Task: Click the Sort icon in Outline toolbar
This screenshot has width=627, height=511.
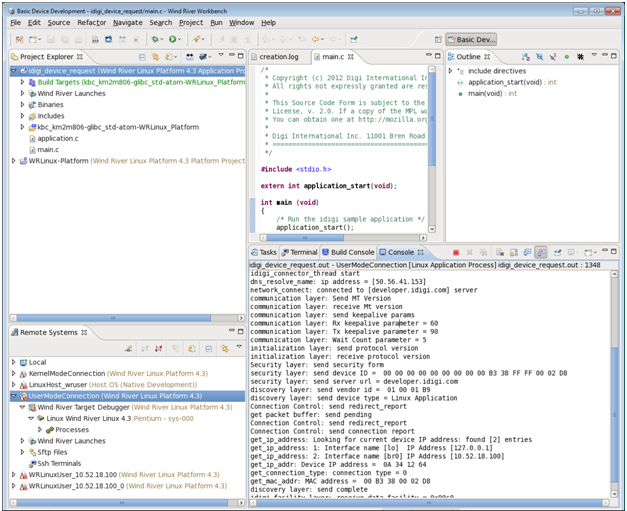Action: click(524, 57)
